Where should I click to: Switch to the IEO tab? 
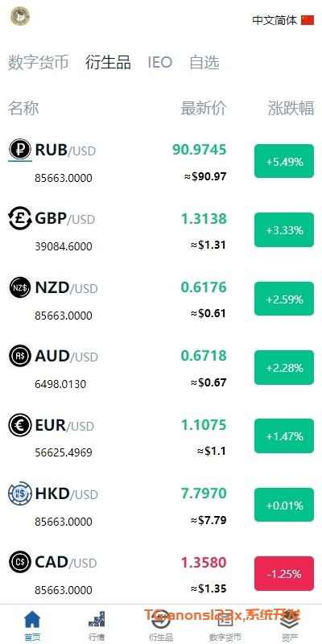click(x=159, y=63)
